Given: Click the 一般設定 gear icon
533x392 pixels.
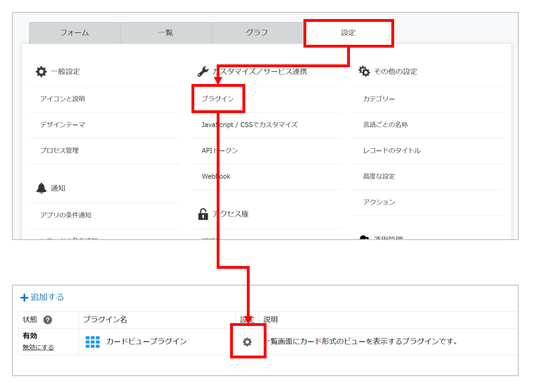Looking at the screenshot, I should pos(41,71).
